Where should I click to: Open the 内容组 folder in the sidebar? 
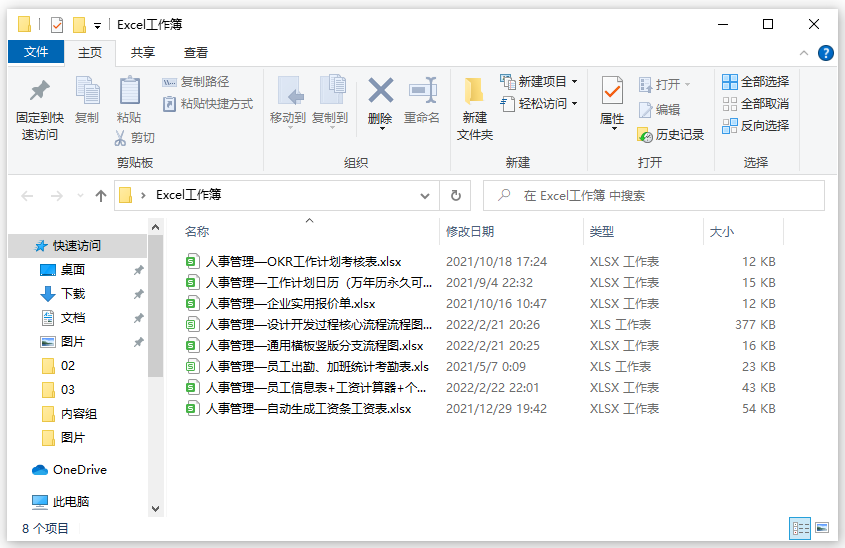(x=79, y=414)
